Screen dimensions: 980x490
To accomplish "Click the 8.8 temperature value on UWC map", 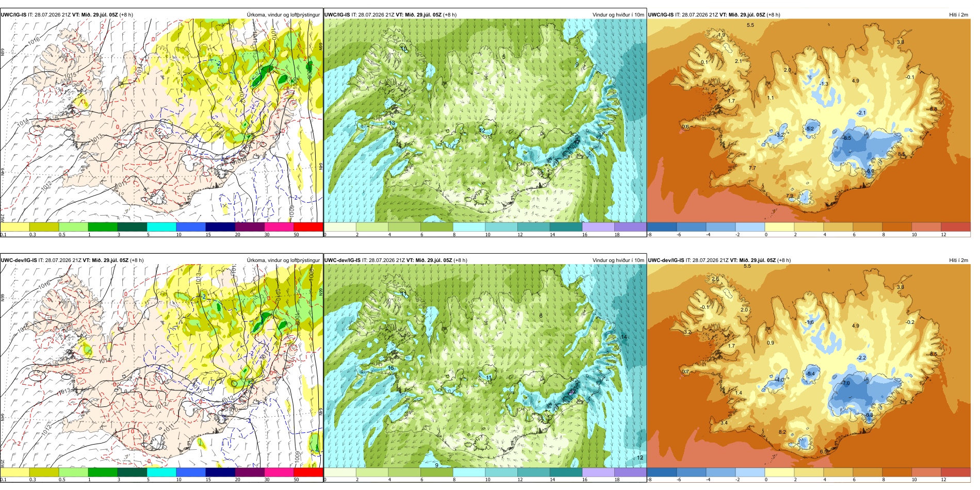I will click(933, 109).
